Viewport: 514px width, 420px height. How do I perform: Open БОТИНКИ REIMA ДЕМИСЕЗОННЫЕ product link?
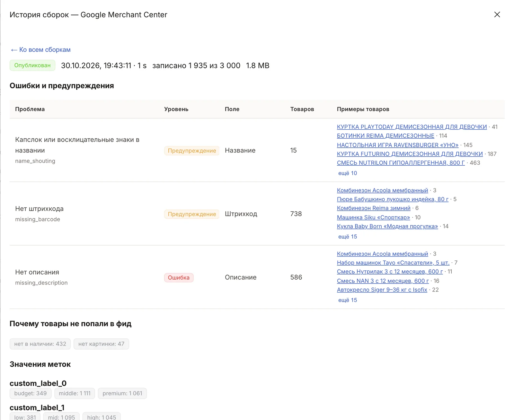(385, 136)
